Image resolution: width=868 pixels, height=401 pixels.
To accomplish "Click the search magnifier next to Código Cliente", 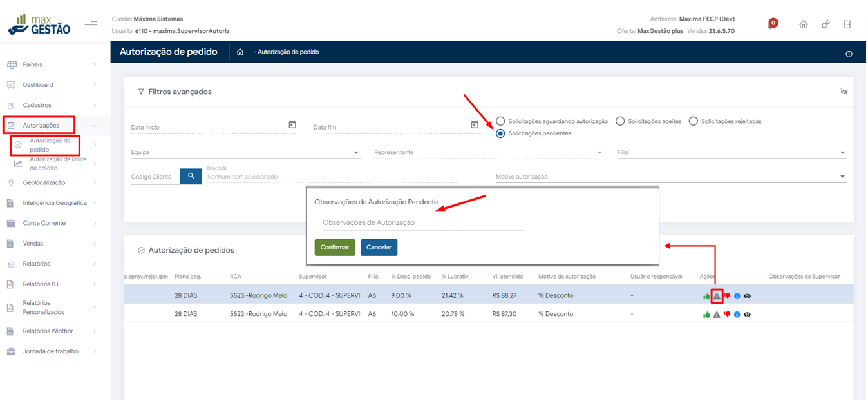I will coord(191,176).
